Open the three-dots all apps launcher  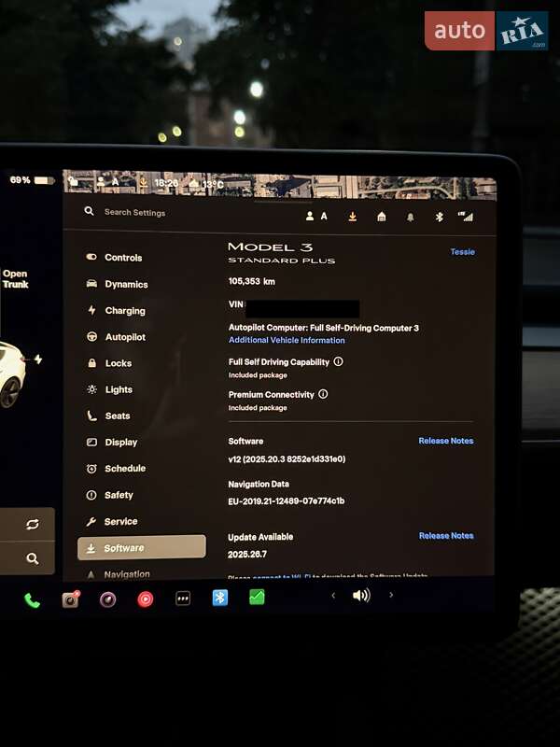coord(183,599)
